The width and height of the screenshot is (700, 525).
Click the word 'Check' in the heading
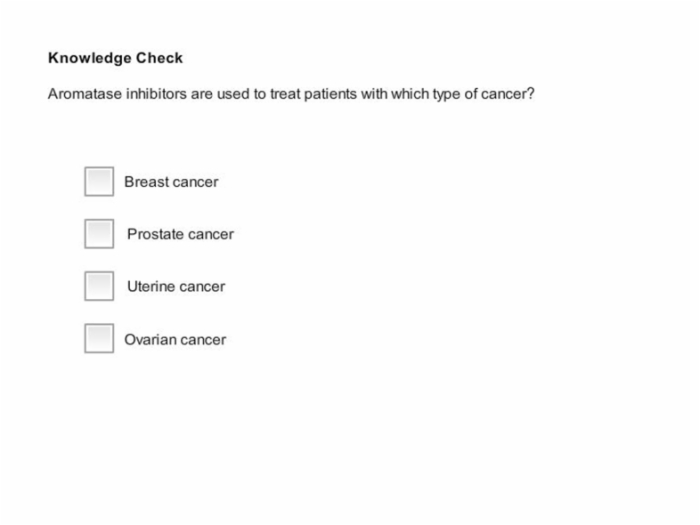point(159,58)
